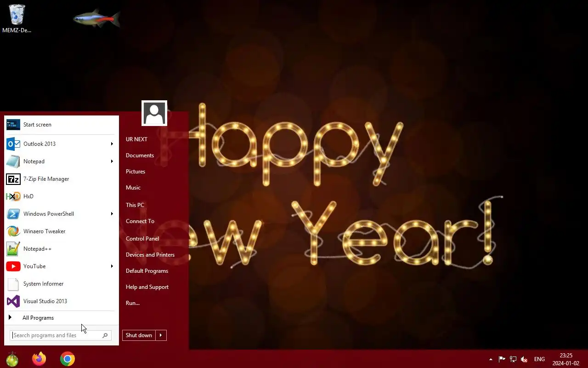The width and height of the screenshot is (588, 368).
Task: Click the search magnifier icon
Action: tap(105, 335)
